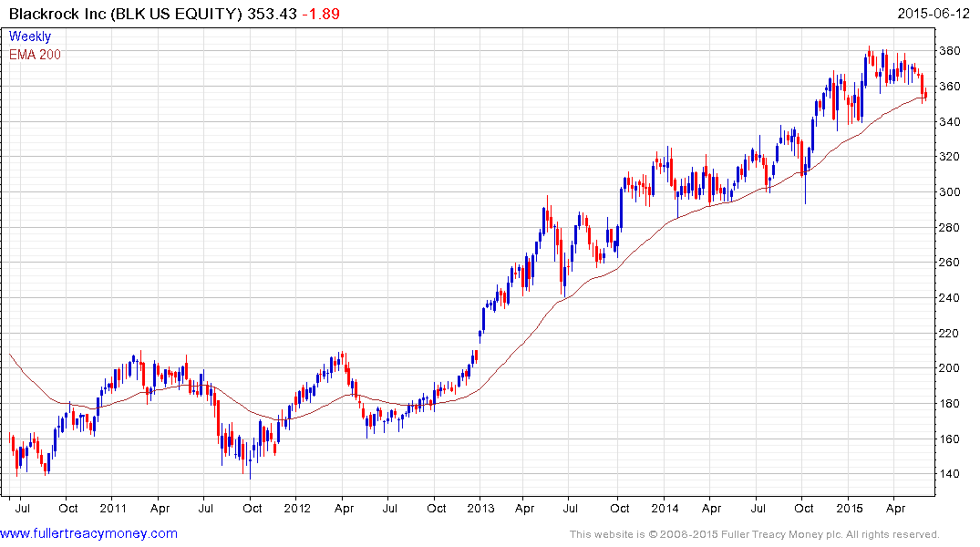Image resolution: width=980 pixels, height=547 pixels.
Task: Click the 2011 time axis label
Action: coord(113,508)
